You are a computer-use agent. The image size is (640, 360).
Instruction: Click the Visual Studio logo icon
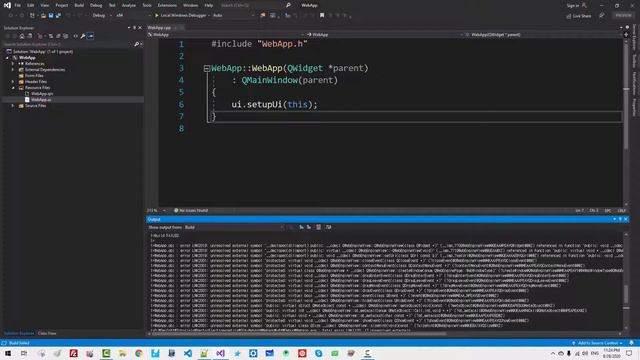7,5
